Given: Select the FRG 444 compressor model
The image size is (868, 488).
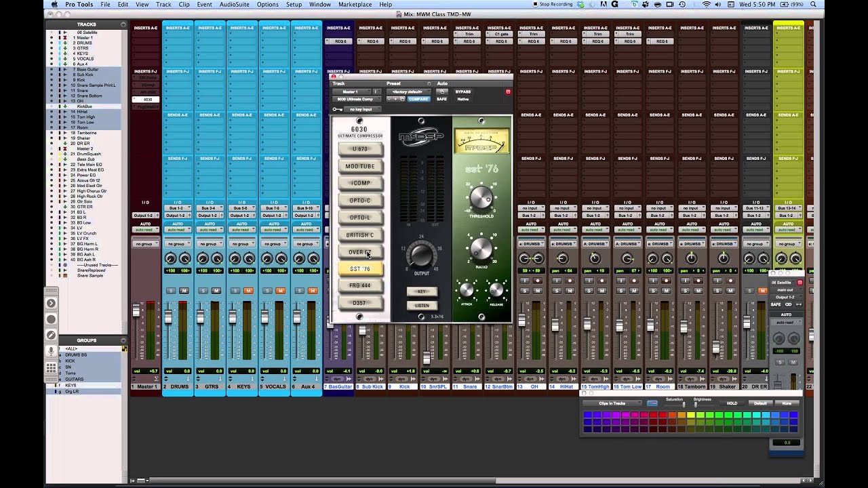Looking at the screenshot, I should click(360, 286).
